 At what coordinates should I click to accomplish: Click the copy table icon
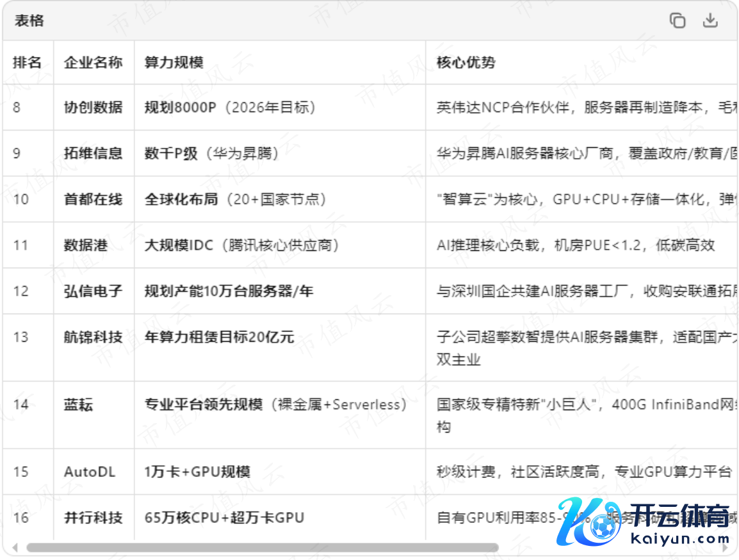(x=677, y=20)
